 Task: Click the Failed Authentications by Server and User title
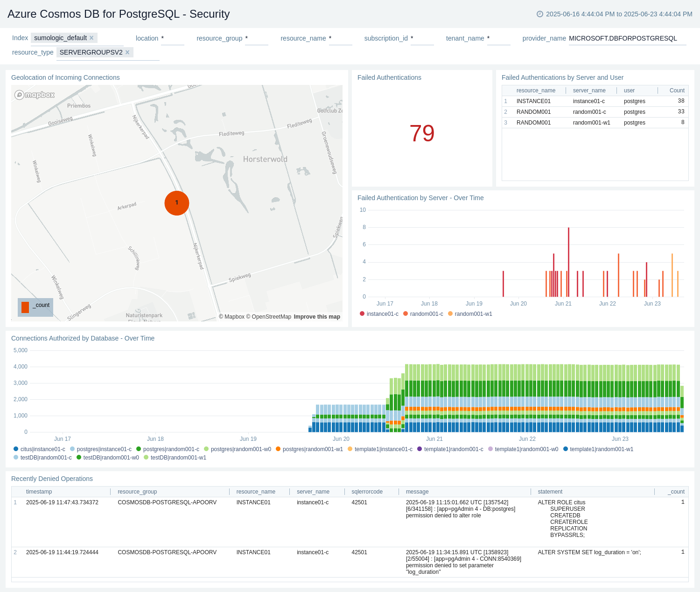(x=562, y=77)
